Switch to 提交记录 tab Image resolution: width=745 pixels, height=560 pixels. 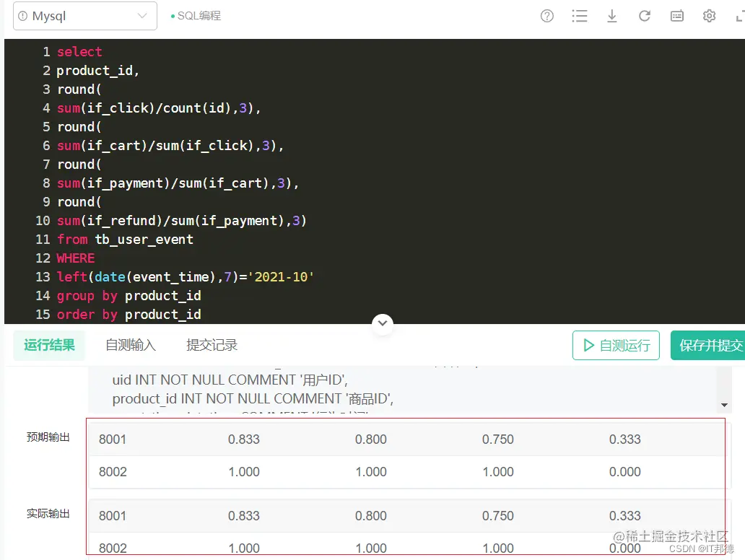coord(212,345)
